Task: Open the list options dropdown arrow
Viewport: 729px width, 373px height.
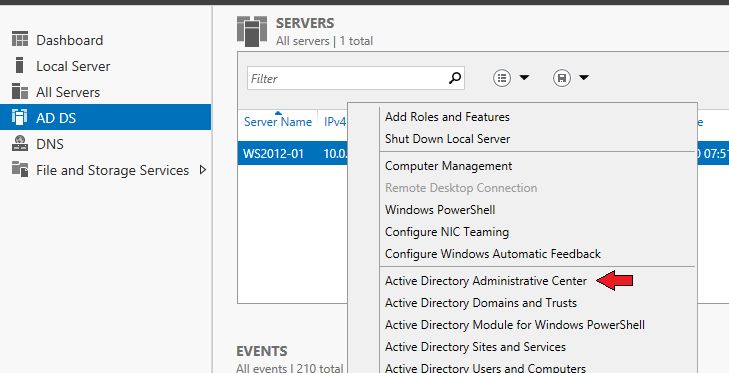Action: [524, 78]
